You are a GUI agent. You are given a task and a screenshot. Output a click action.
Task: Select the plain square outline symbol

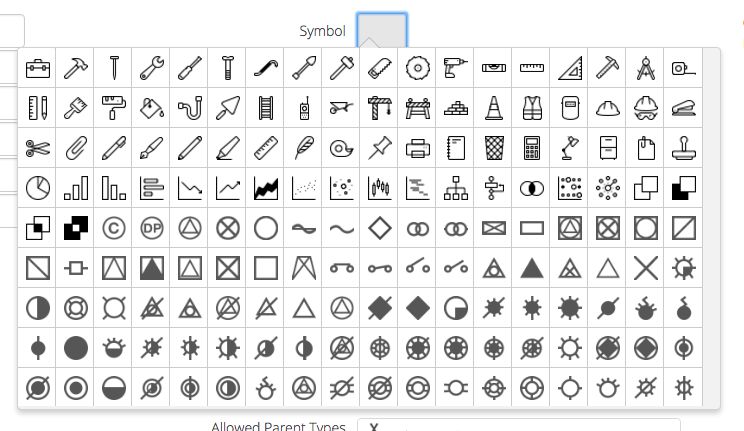tap(266, 268)
